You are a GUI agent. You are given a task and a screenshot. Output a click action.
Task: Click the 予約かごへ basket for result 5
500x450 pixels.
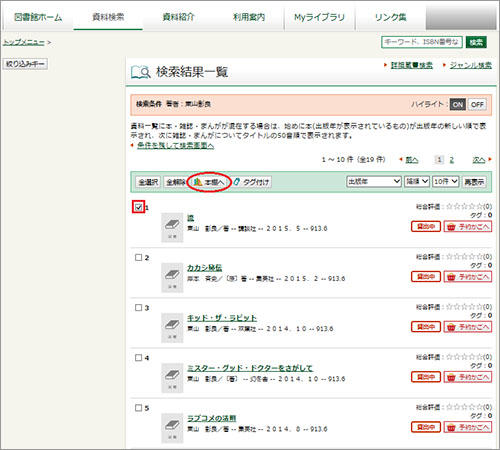click(468, 427)
